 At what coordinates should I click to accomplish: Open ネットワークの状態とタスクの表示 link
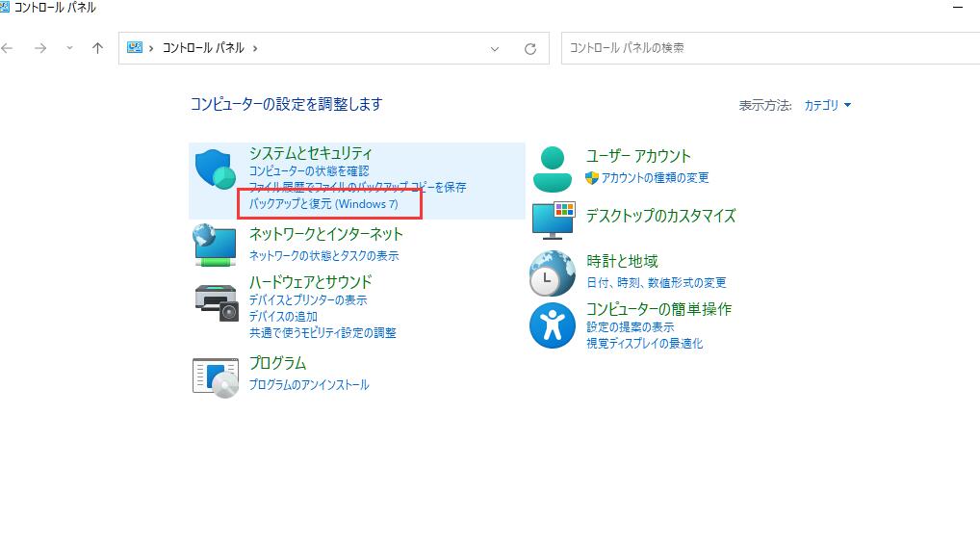(323, 256)
